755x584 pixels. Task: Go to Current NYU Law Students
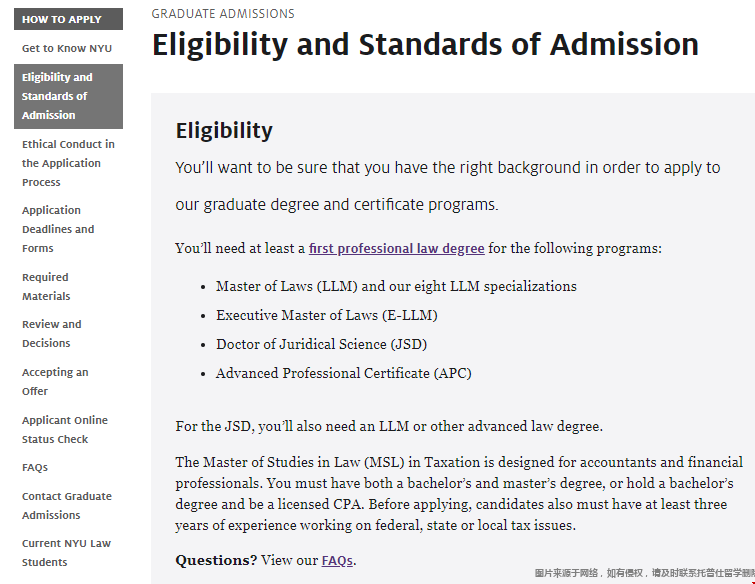tap(66, 552)
